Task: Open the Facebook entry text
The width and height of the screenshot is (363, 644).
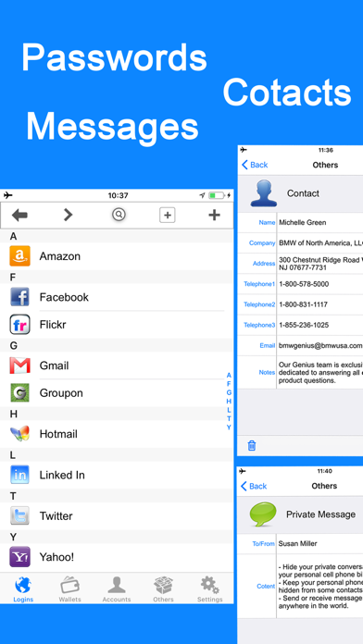Action: click(x=64, y=297)
